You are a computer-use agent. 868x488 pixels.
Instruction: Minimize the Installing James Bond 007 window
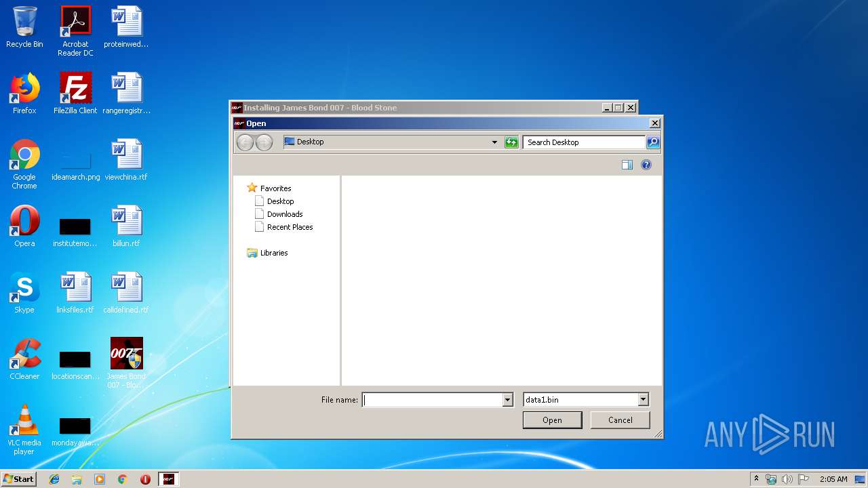(606, 108)
